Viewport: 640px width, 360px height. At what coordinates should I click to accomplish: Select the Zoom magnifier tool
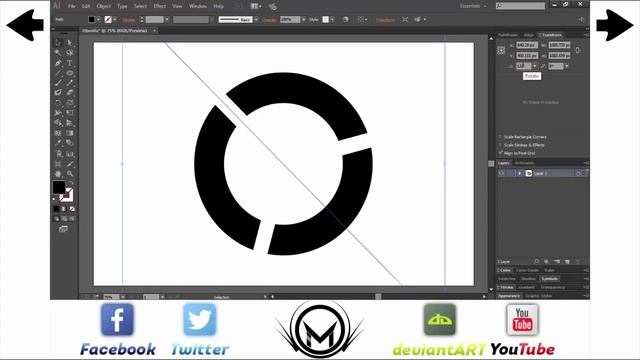click(70, 174)
